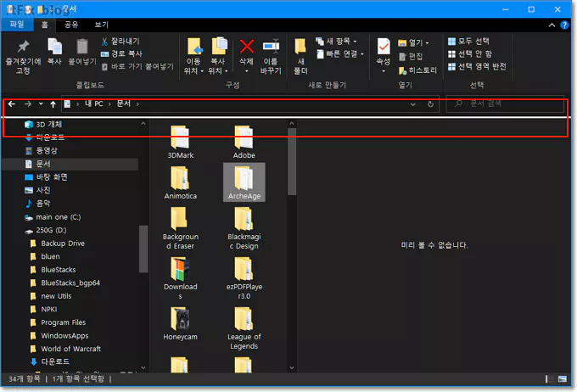Screen dimensions: 577x392
Task: Click 선택 영역 반전 invert selection
Action: tap(477, 67)
